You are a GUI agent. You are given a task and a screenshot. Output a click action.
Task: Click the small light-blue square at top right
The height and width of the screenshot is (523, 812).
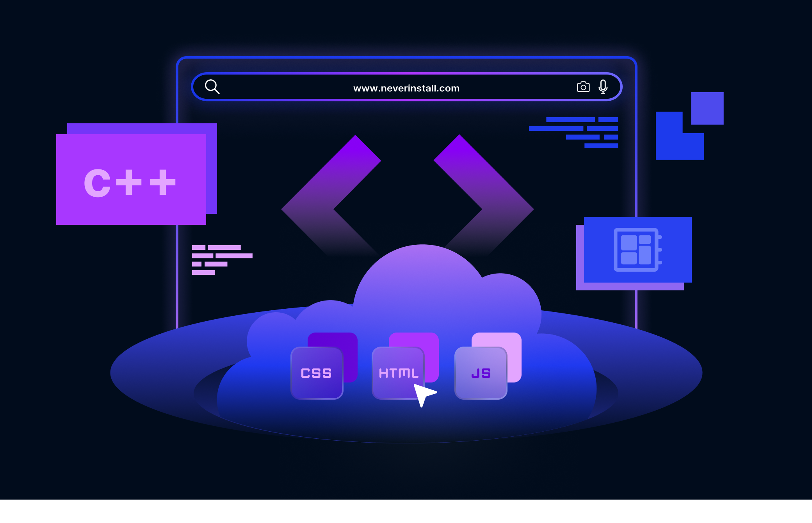tap(707, 108)
